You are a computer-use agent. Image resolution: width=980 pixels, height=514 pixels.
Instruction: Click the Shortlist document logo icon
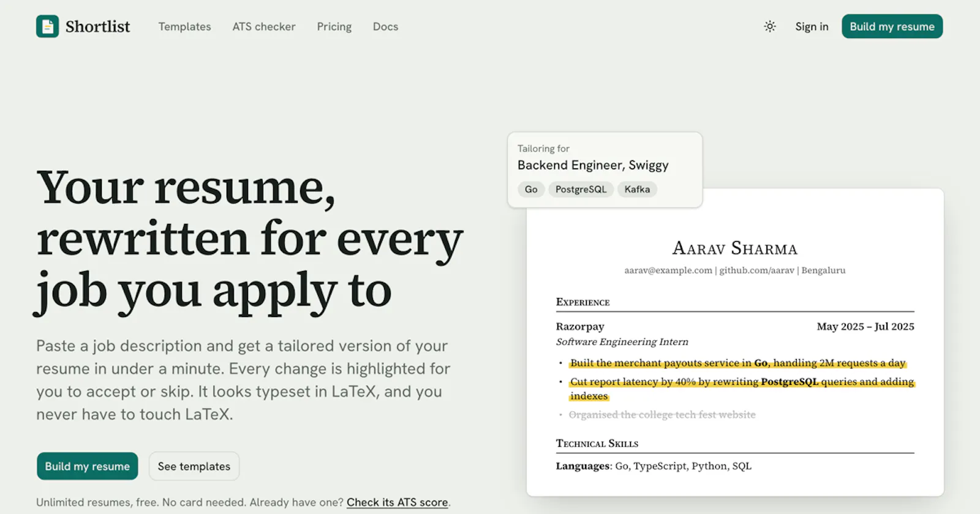pyautogui.click(x=47, y=26)
